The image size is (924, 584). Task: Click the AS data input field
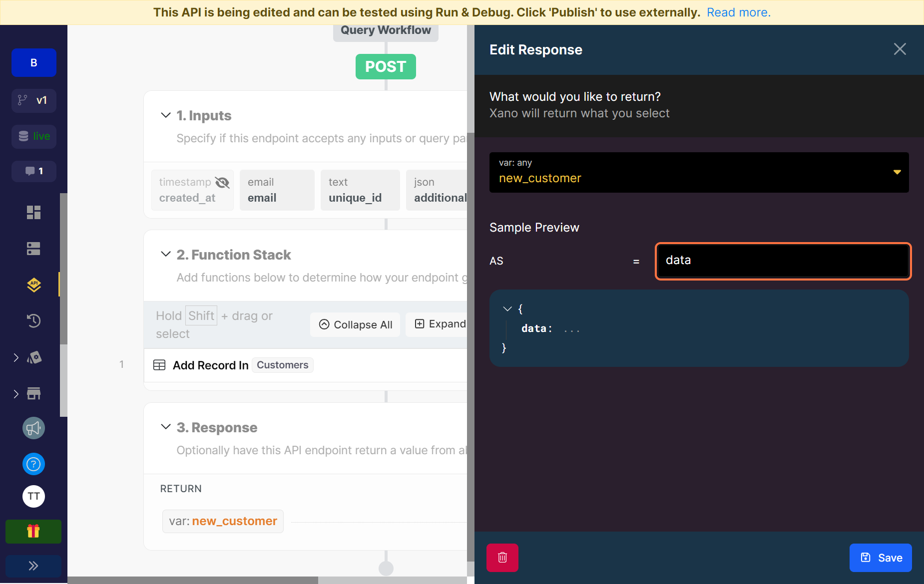(x=783, y=261)
